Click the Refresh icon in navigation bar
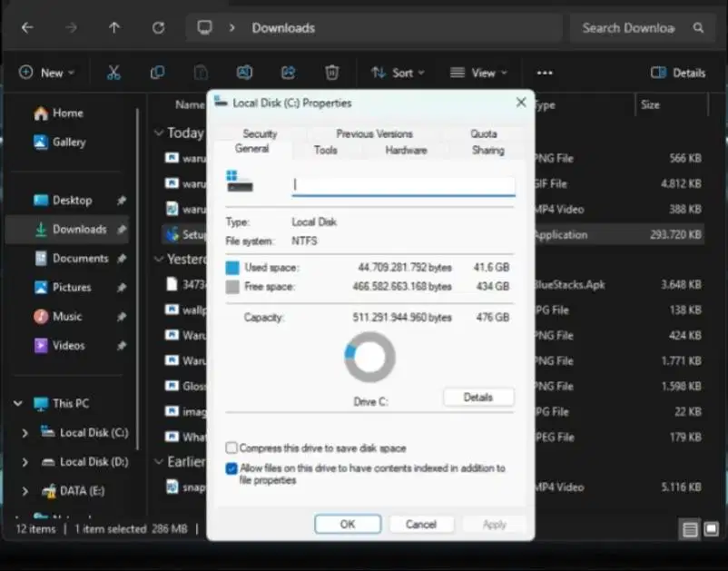The height and width of the screenshot is (571, 728). [x=158, y=28]
